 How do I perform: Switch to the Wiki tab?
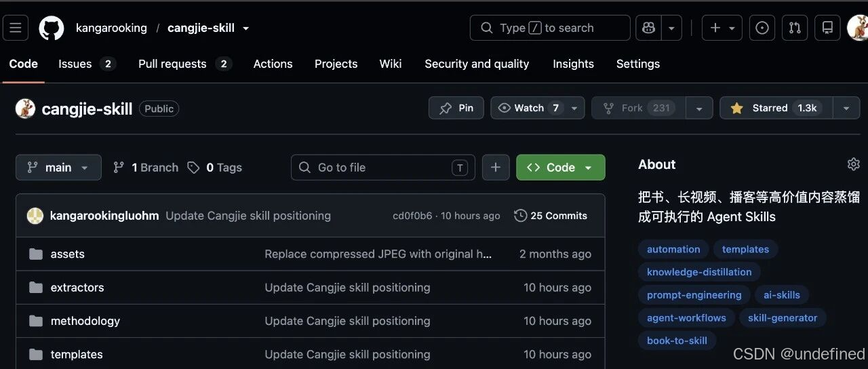click(391, 64)
